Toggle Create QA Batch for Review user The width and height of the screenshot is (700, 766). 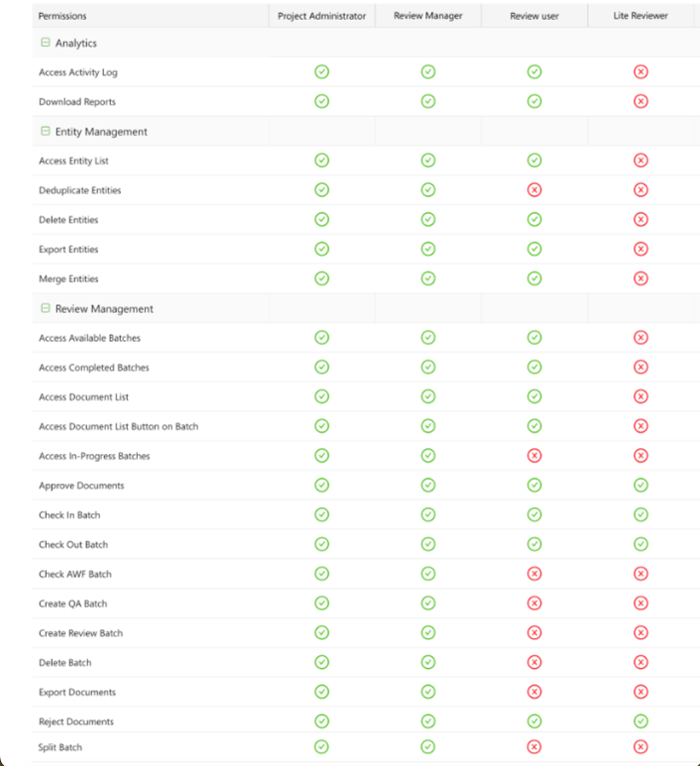[534, 603]
